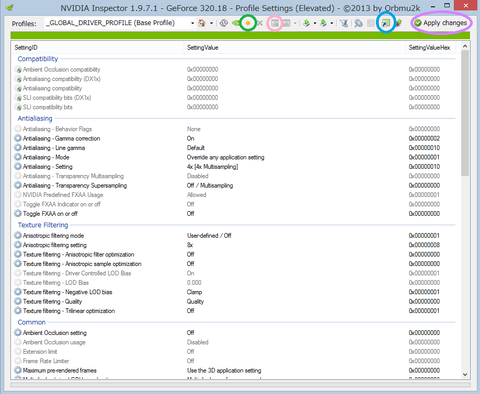
Task: Click the vertical scrollbar up arrow
Action: [x=465, y=46]
